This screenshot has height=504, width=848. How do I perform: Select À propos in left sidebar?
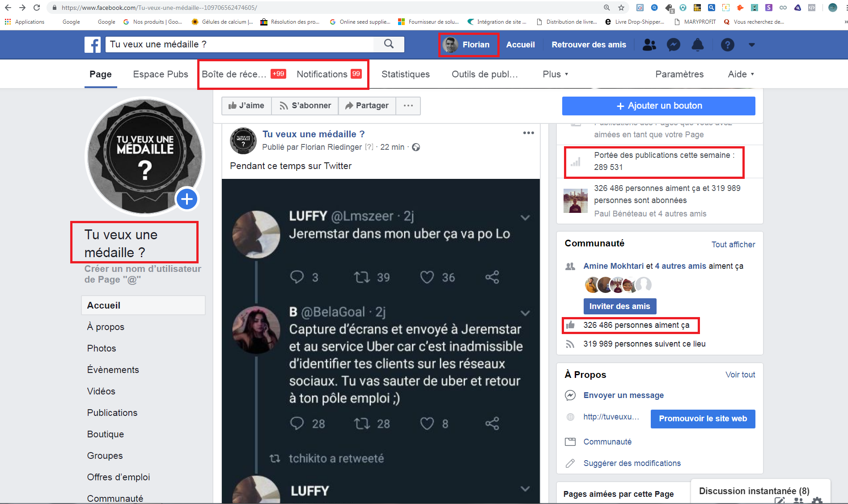(106, 327)
